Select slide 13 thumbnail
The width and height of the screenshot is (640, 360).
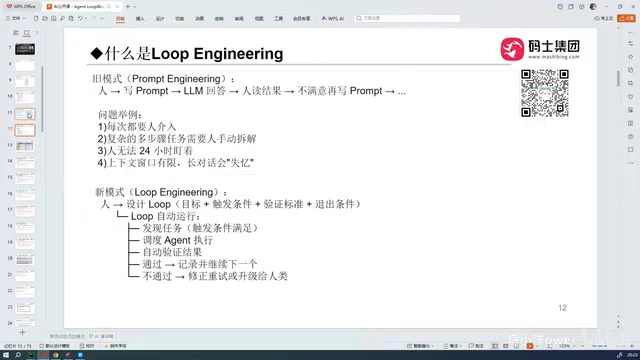tap(25, 146)
